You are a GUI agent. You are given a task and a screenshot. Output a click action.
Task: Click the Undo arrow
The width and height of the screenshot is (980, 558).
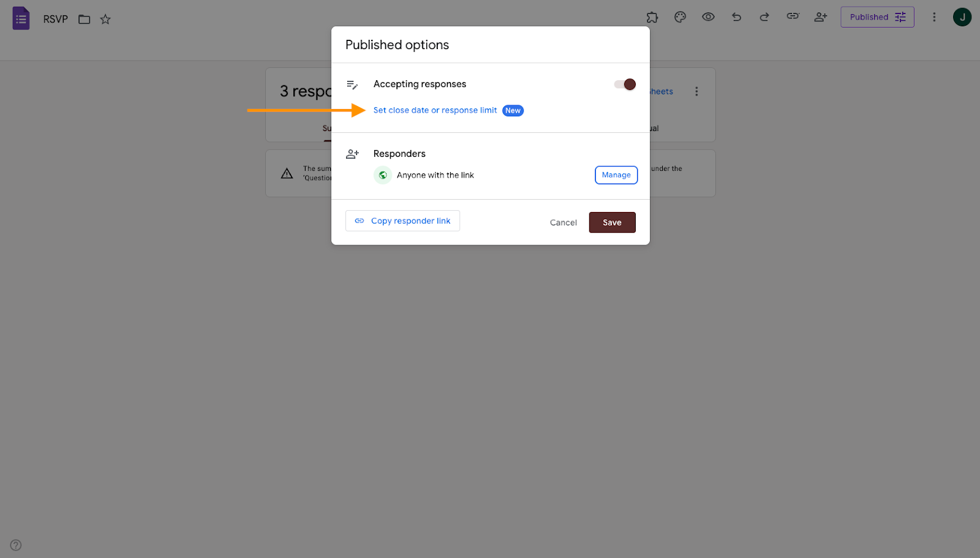736,17
